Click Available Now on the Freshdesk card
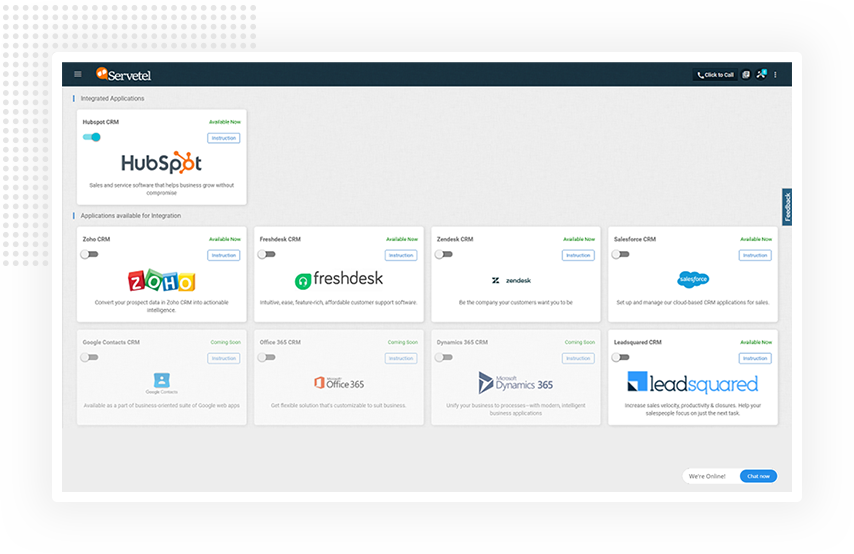This screenshot has width=854, height=554. [401, 239]
